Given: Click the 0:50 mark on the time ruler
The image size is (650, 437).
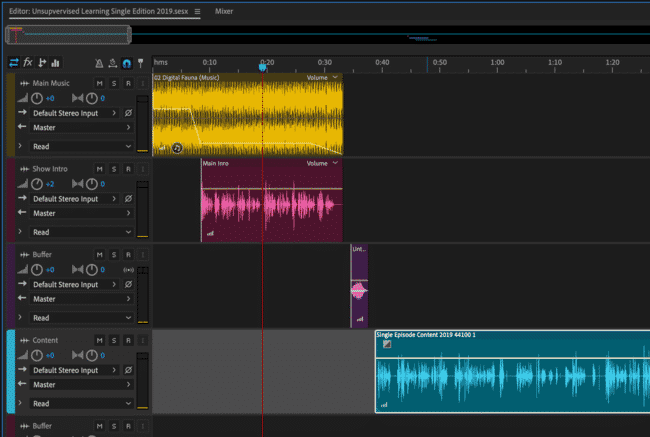Looking at the screenshot, I should coord(440,62).
